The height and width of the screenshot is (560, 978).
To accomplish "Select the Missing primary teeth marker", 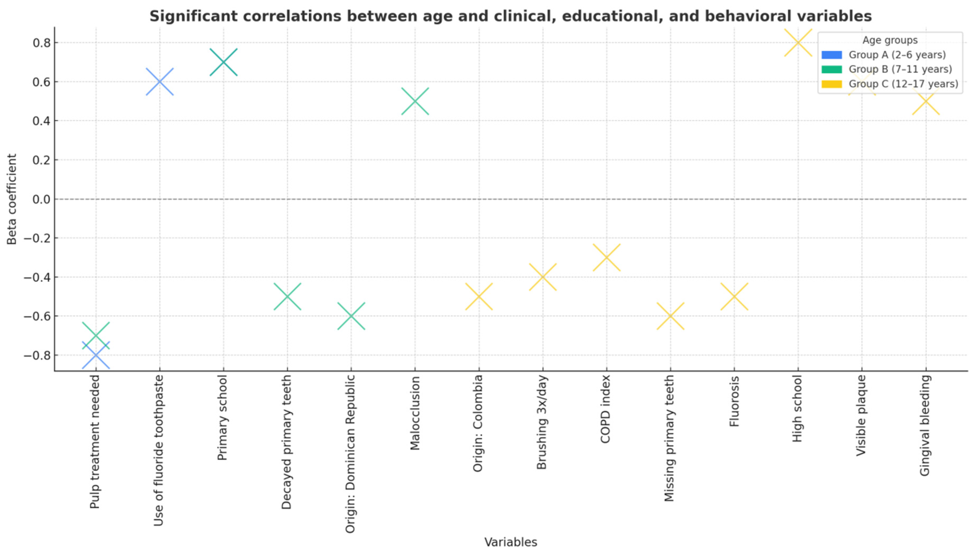I will (x=670, y=316).
